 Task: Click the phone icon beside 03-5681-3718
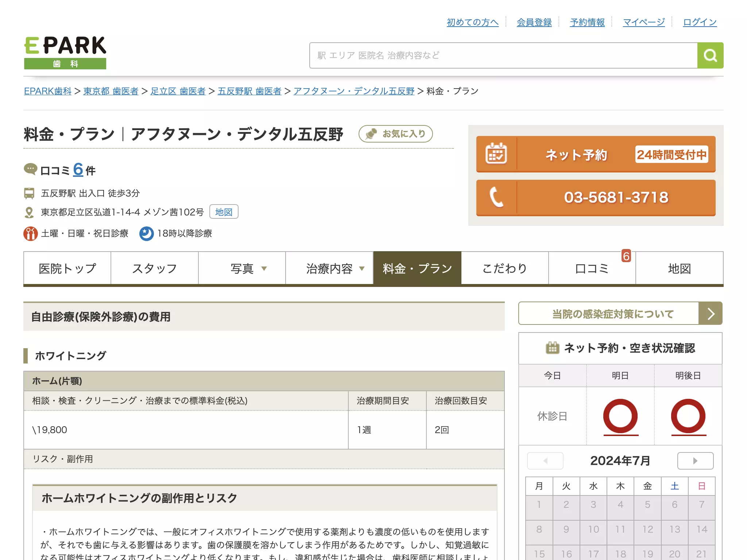tap(496, 197)
